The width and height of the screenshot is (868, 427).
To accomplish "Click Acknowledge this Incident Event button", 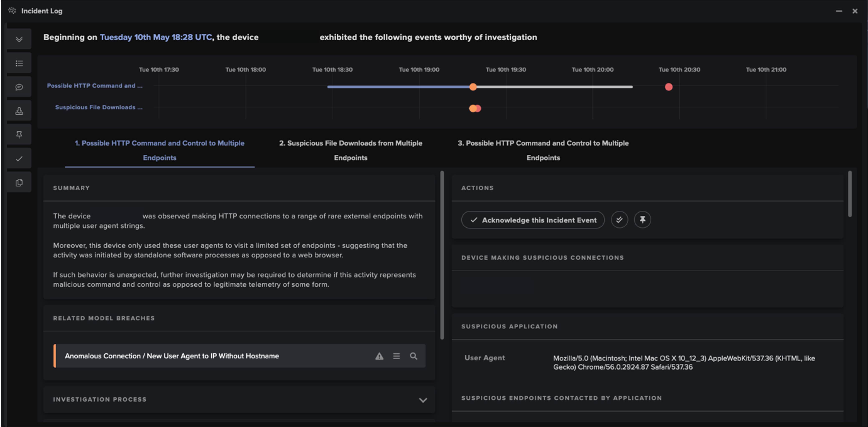I will (533, 220).
